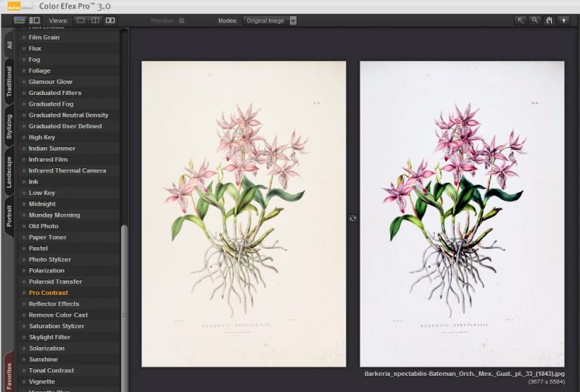The height and width of the screenshot is (392, 580).
Task: Select the Glamour Glow filter
Action: tap(51, 82)
